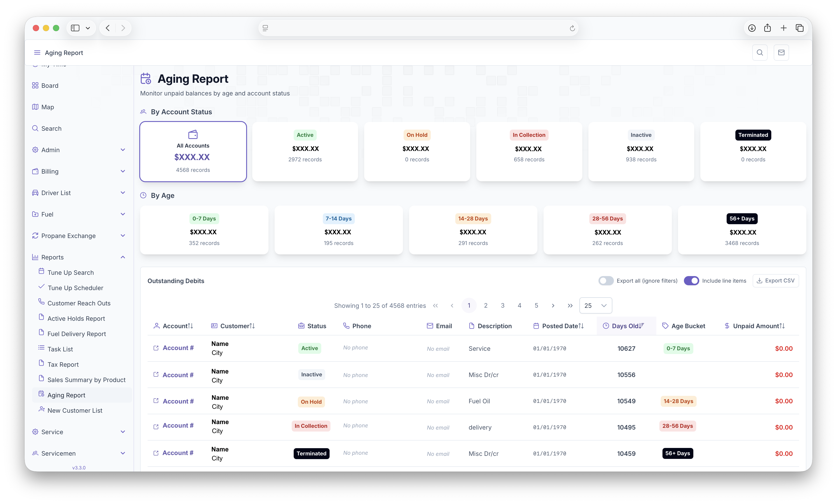
Task: Click the browser share icon
Action: (x=767, y=28)
